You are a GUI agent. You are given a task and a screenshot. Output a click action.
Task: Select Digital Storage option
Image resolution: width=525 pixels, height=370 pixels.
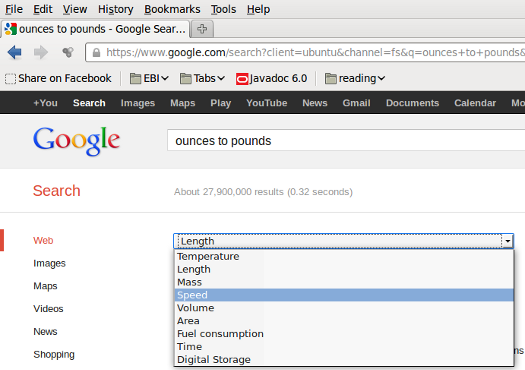(344, 359)
